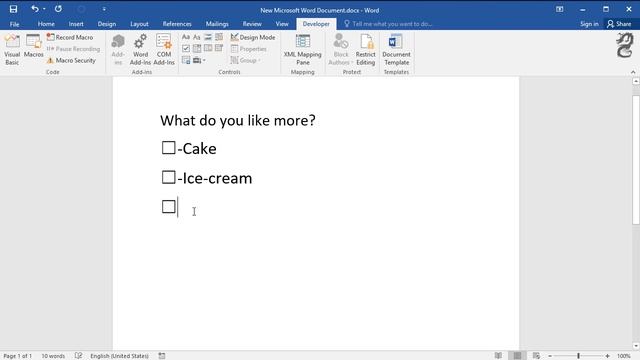
Task: Switch to Print Layout view
Action: (517, 356)
